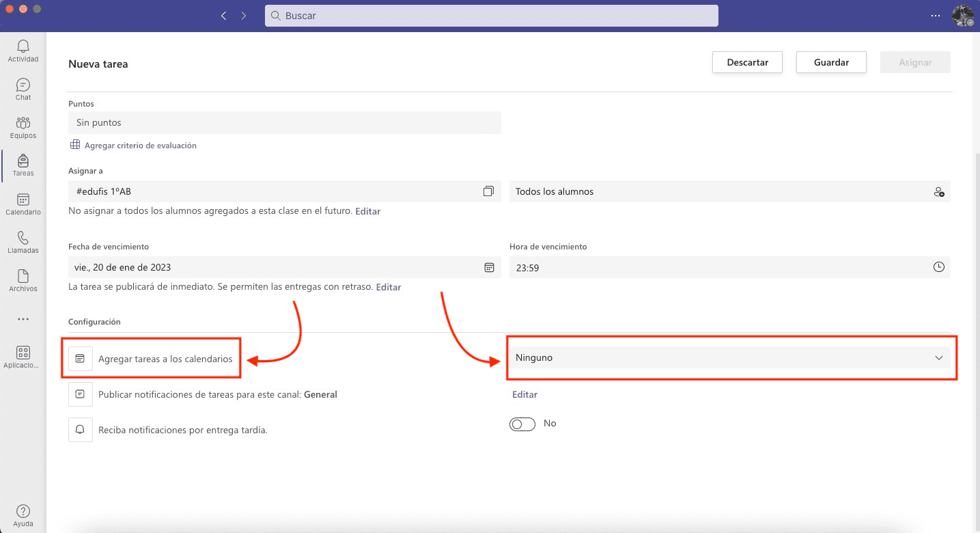Viewport: 980px width, 533px height.
Task: Click the Sin puntos field
Action: click(284, 123)
